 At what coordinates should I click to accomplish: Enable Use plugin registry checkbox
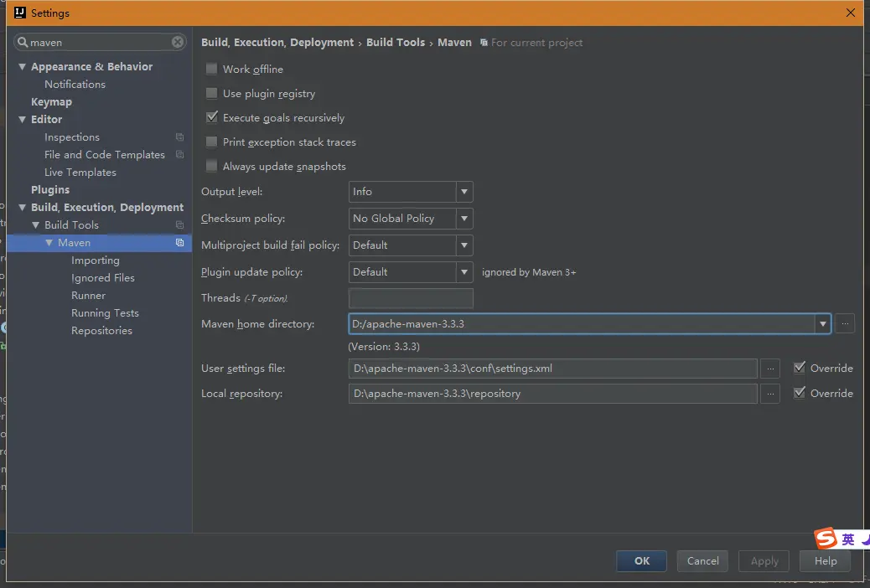(211, 93)
